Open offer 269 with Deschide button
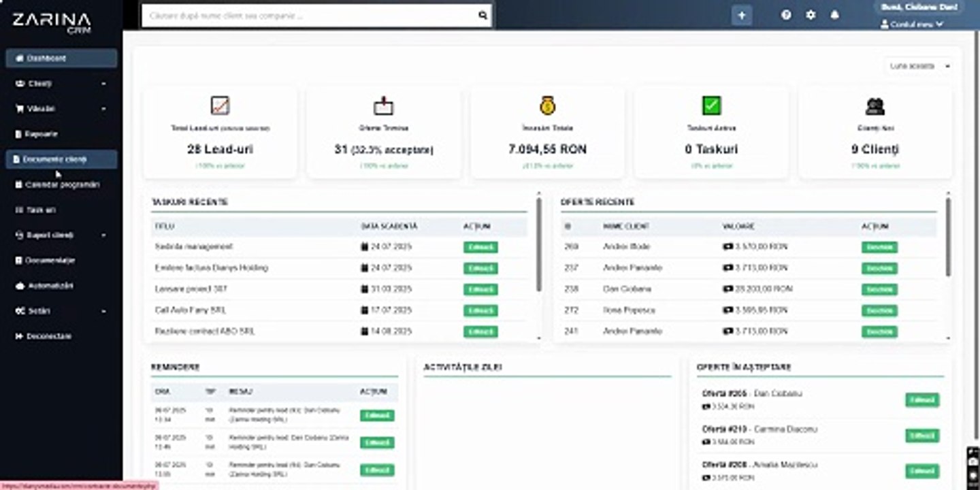The width and height of the screenshot is (980, 490). tap(879, 247)
